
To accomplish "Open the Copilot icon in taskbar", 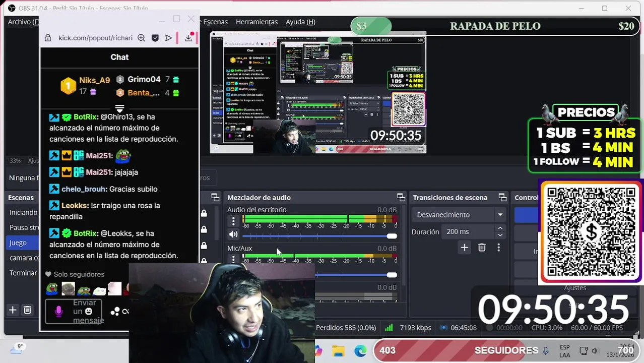I will pos(318,351).
